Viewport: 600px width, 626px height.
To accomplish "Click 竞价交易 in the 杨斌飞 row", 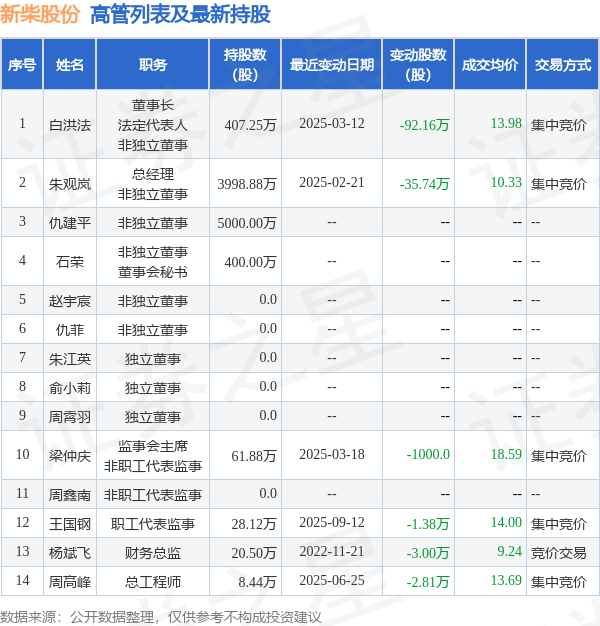I will (x=558, y=553).
